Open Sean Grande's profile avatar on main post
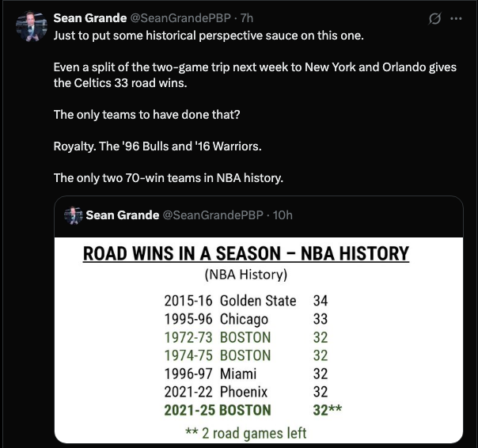The width and height of the screenshot is (478, 448). pos(32,26)
